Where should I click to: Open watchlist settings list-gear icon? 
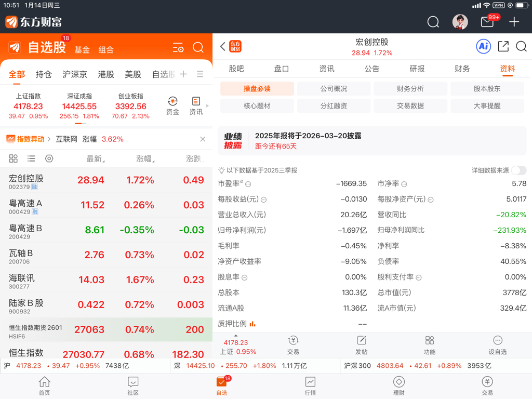(x=178, y=47)
